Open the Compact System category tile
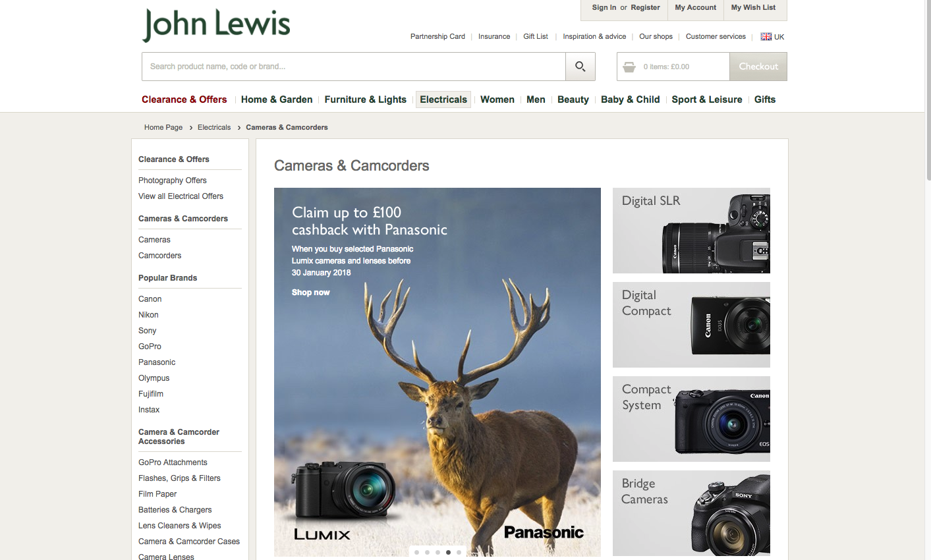Viewport: 931px width, 560px height. click(x=691, y=419)
